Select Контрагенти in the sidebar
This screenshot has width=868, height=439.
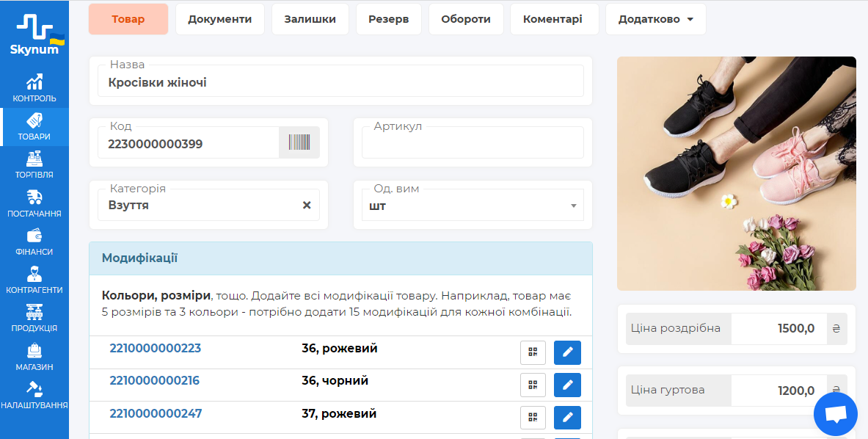34,280
